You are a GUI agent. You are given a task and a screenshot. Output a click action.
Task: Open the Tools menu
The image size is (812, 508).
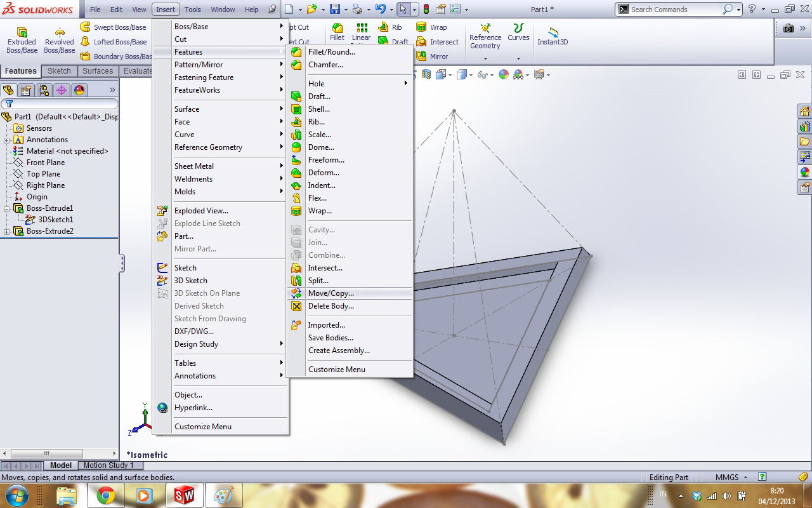click(193, 10)
